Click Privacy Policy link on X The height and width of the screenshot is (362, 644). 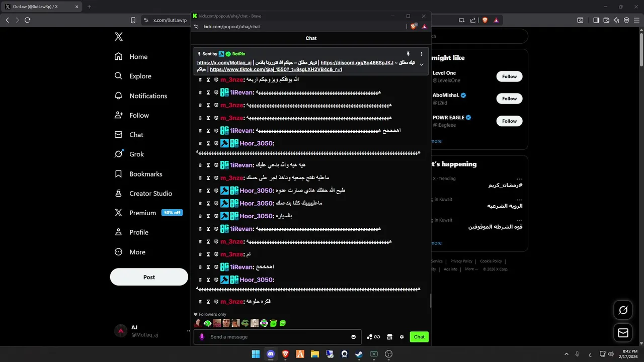[x=461, y=261]
